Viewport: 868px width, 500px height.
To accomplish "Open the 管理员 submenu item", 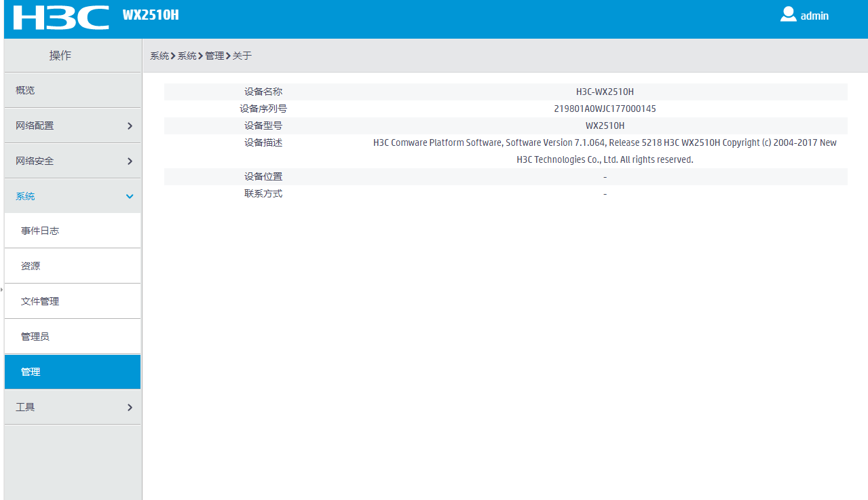I will (x=73, y=336).
